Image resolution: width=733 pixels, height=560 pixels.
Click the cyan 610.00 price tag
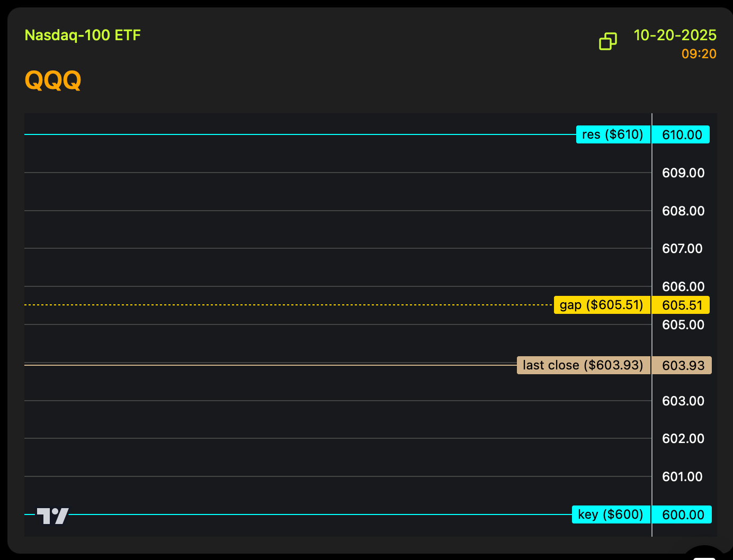coord(681,135)
